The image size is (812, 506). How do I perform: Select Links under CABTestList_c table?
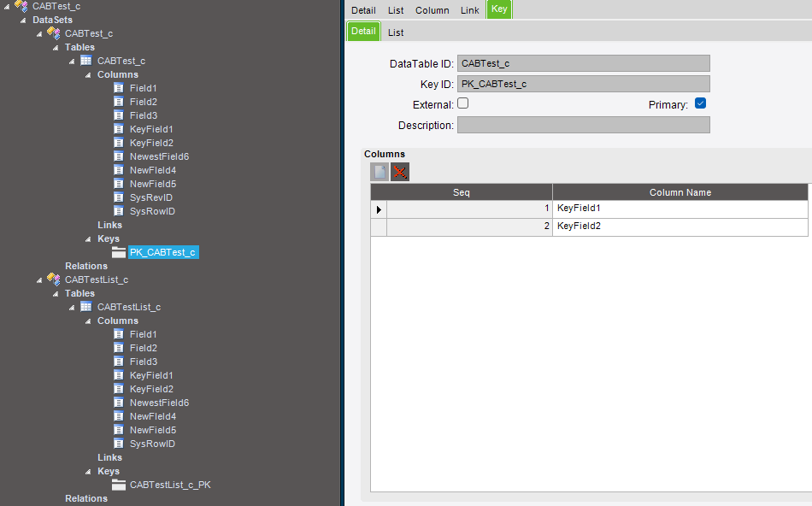109,457
